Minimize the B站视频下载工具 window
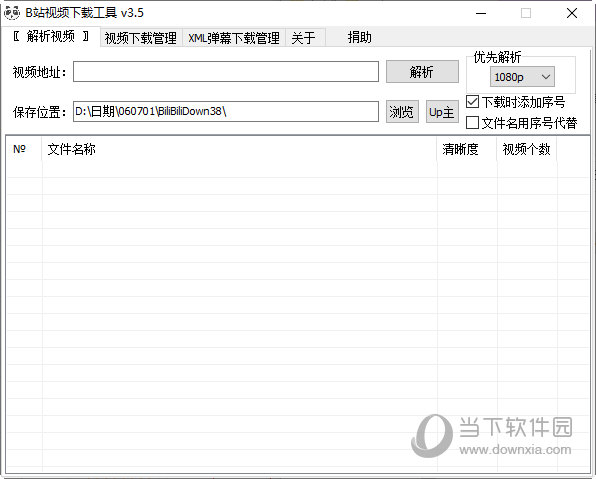The image size is (596, 479). (x=481, y=13)
